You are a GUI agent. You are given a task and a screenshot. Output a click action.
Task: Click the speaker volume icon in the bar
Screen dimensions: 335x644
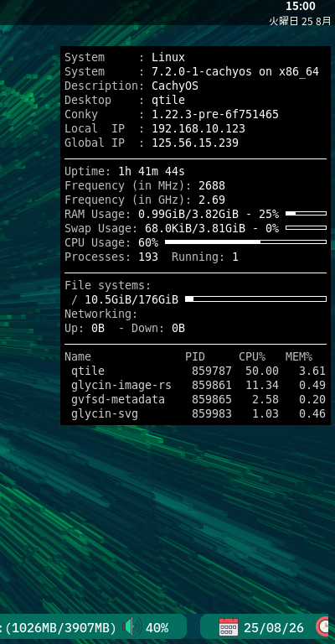[x=132, y=627]
